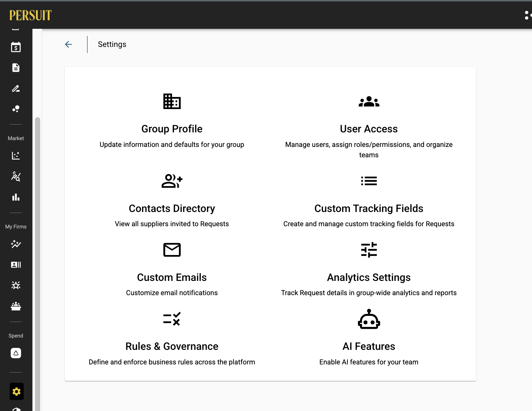Viewport: 532px width, 411px height.
Task: Click the Group Profile building icon
Action: (172, 101)
